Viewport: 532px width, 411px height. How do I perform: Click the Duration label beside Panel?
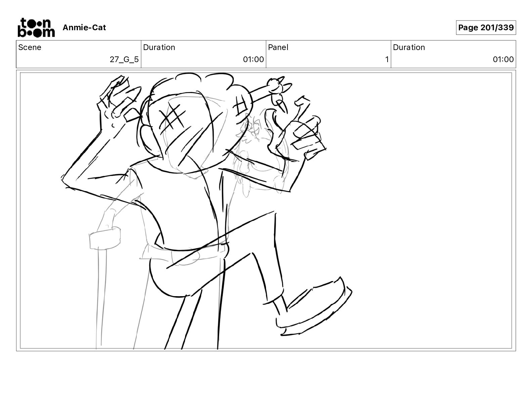click(x=409, y=47)
